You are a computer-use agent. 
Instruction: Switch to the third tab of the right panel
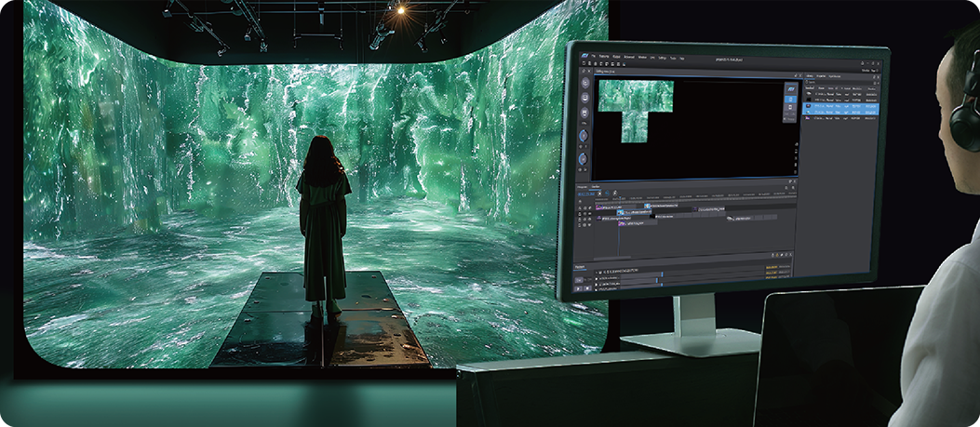pos(835,76)
